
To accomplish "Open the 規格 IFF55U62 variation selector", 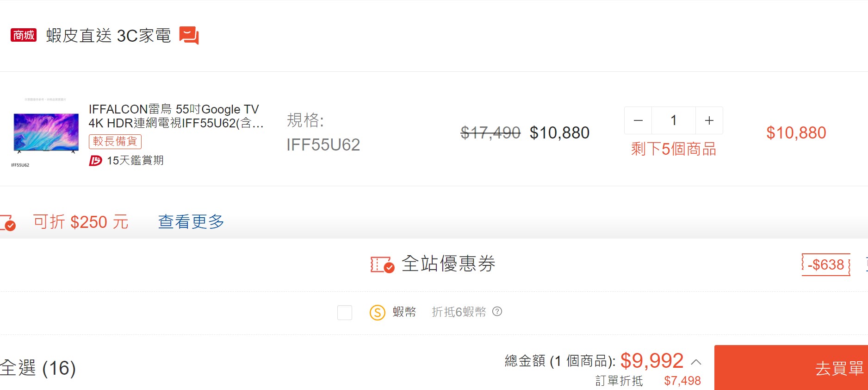I will pyautogui.click(x=323, y=132).
